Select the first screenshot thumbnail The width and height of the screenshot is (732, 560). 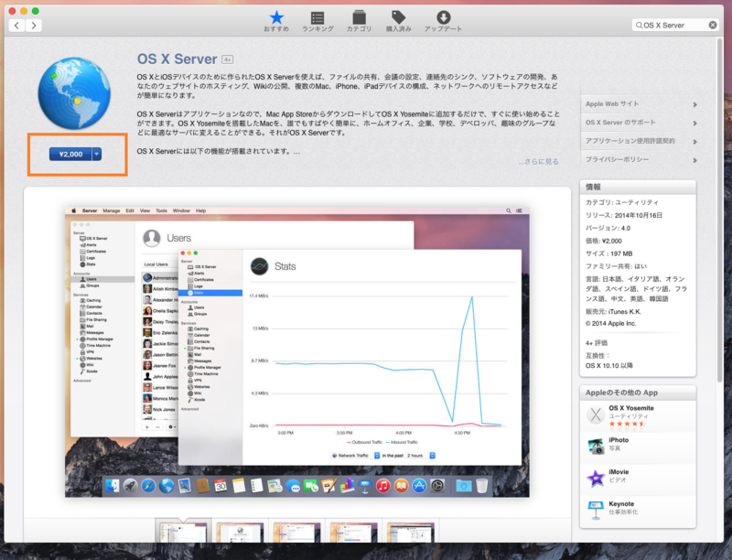(183, 532)
